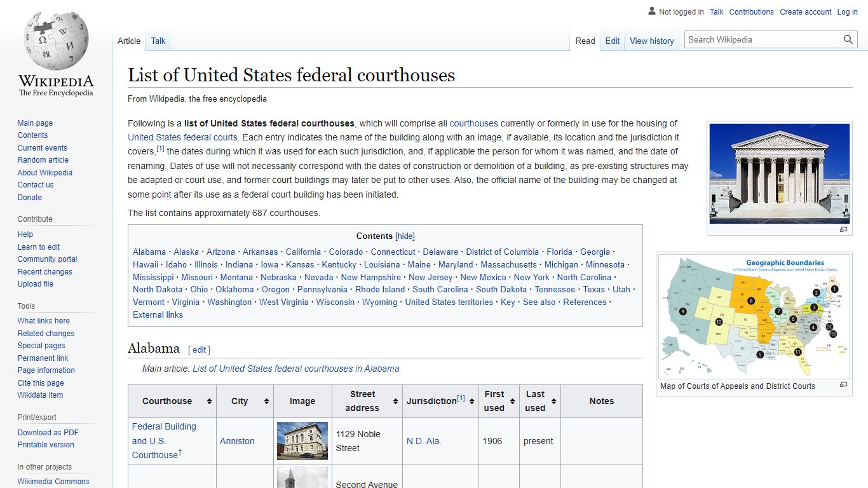Screen dimensions: 868x488
Task: Open the Geographic Boundaries map thumbnail
Action: coord(755,316)
